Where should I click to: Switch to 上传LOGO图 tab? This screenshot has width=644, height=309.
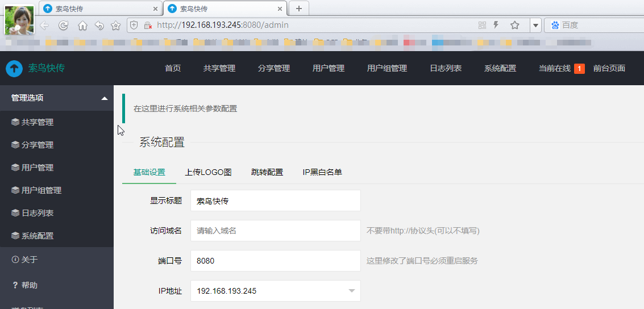(x=208, y=172)
